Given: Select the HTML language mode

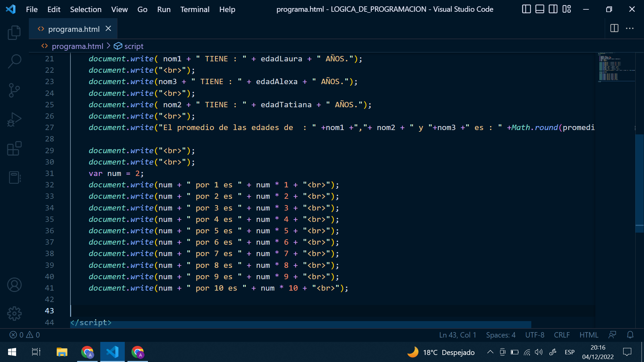Looking at the screenshot, I should click(589, 335).
